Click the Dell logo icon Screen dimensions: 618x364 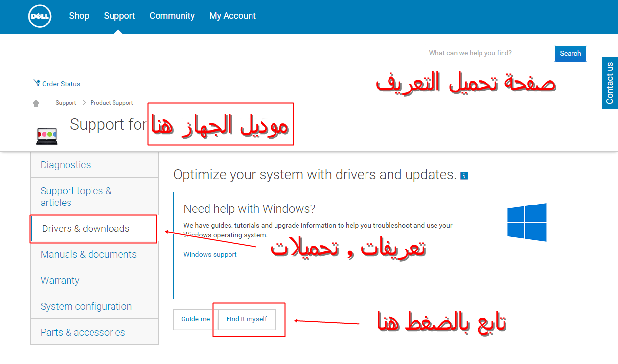[x=40, y=16]
